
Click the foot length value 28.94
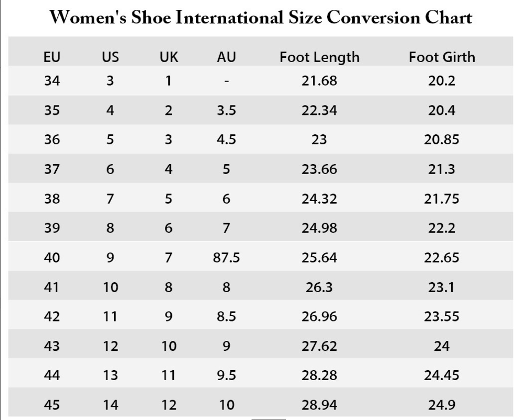click(319, 405)
